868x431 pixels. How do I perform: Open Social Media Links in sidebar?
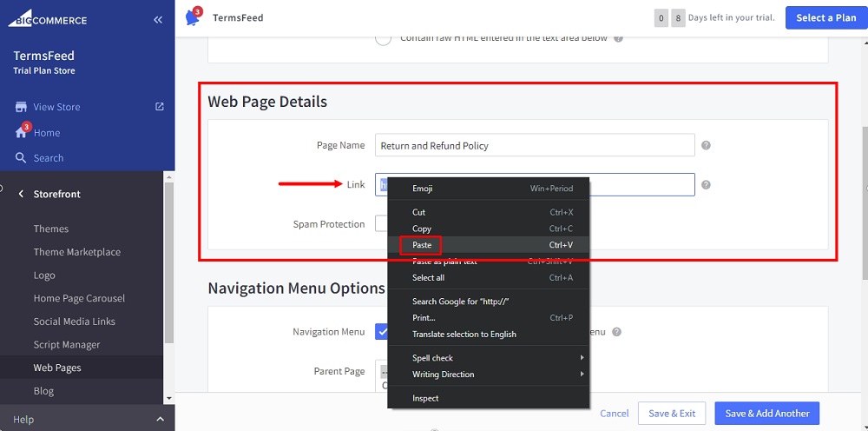coord(74,322)
